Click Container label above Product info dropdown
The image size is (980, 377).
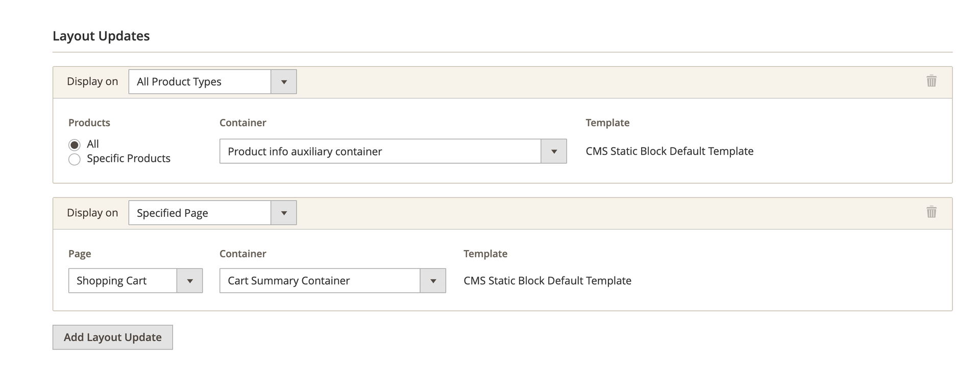point(242,123)
